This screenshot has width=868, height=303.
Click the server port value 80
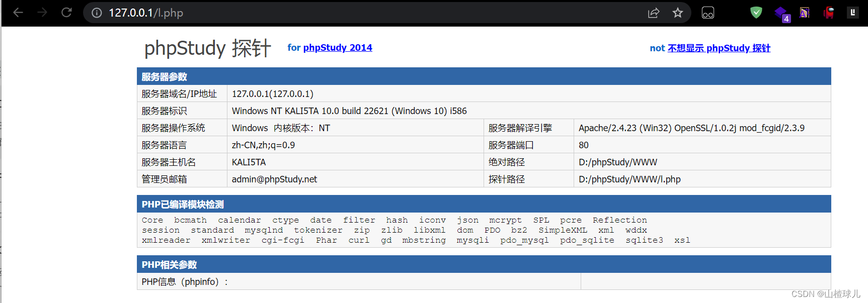tap(584, 145)
